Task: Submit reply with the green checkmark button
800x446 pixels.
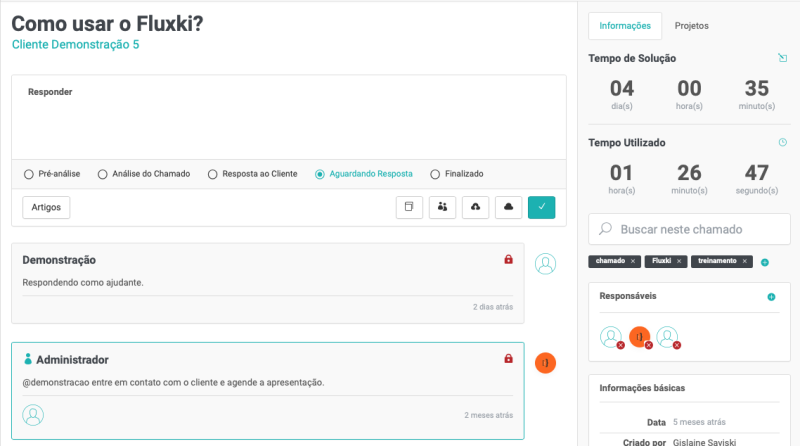Action: click(x=541, y=207)
